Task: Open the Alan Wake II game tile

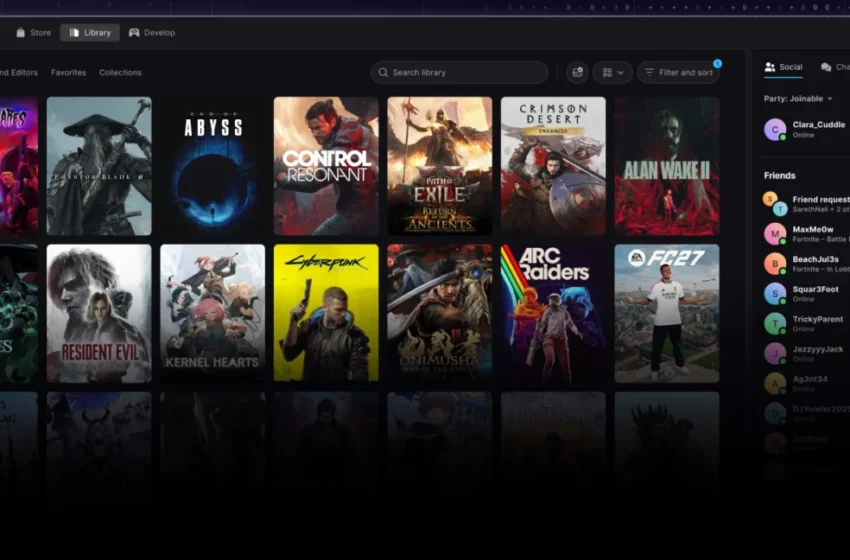Action: 667,166
